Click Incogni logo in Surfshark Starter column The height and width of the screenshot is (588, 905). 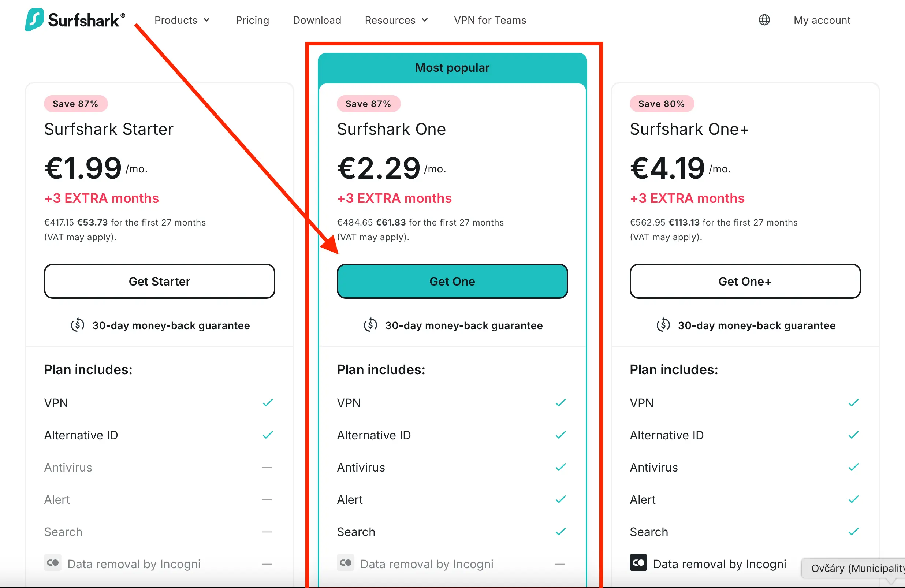pyautogui.click(x=52, y=563)
